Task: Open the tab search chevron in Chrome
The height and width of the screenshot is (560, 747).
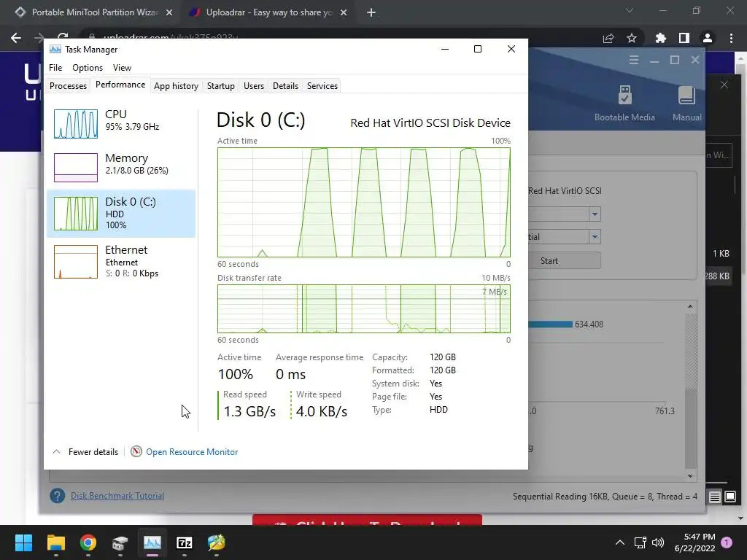Action: (x=630, y=10)
